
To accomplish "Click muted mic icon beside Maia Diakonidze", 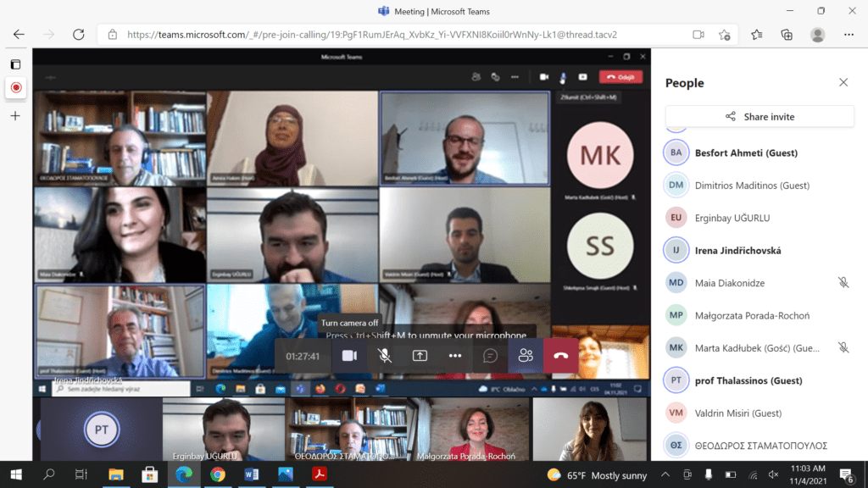I will 843,283.
